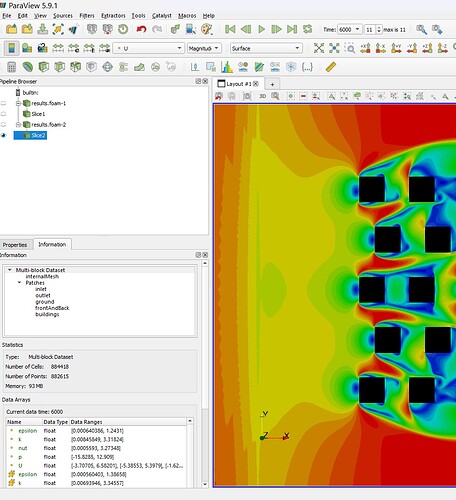Image resolution: width=456 pixels, height=500 pixels.
Task: Click the Python shell braces icon
Action: (x=307, y=67)
